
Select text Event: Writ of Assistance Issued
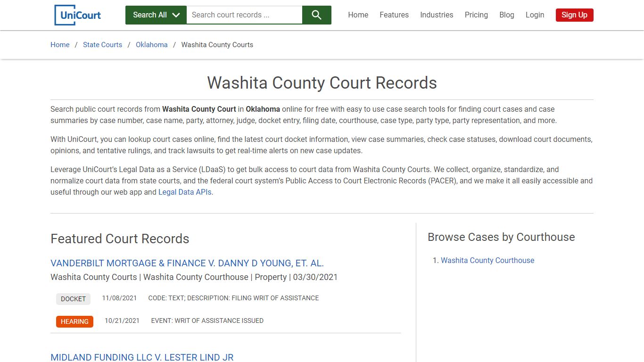tap(207, 321)
